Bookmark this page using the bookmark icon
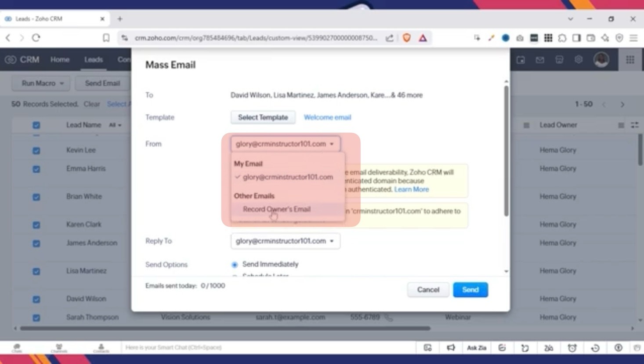 [x=106, y=38]
